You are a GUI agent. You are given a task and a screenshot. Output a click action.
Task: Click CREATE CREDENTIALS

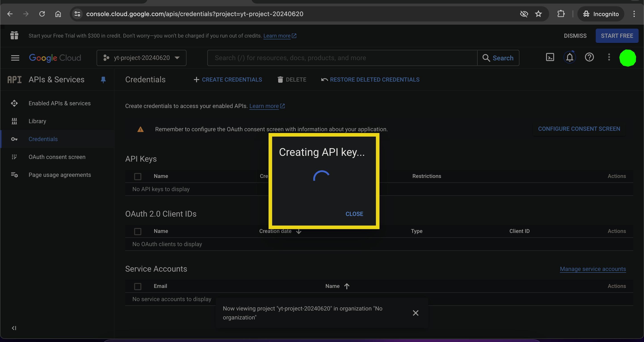coord(228,80)
